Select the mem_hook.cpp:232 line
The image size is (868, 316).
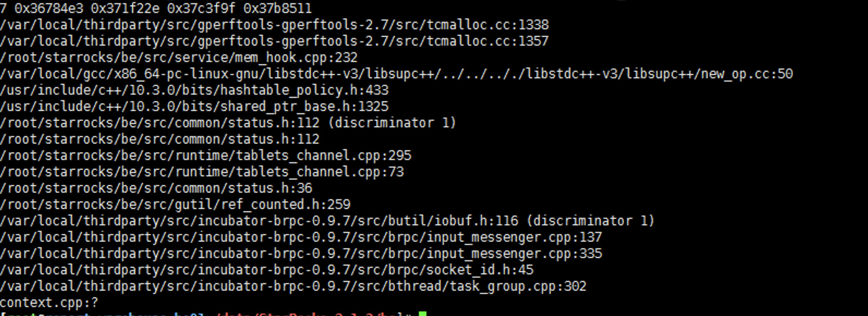pyautogui.click(x=179, y=58)
